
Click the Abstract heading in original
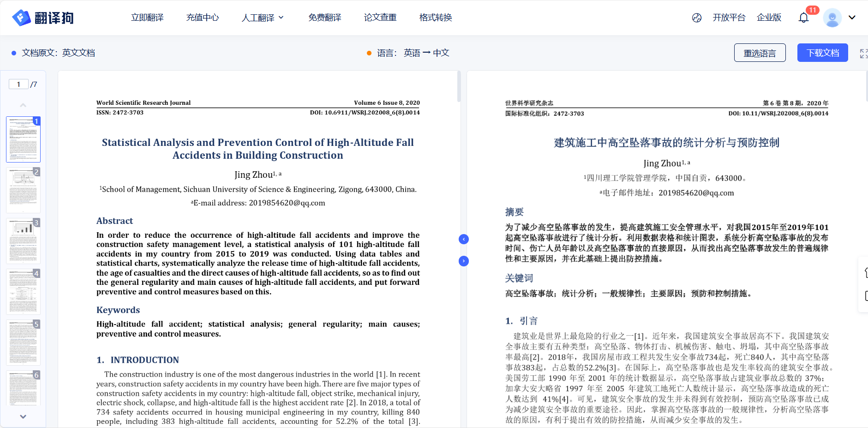click(x=114, y=221)
